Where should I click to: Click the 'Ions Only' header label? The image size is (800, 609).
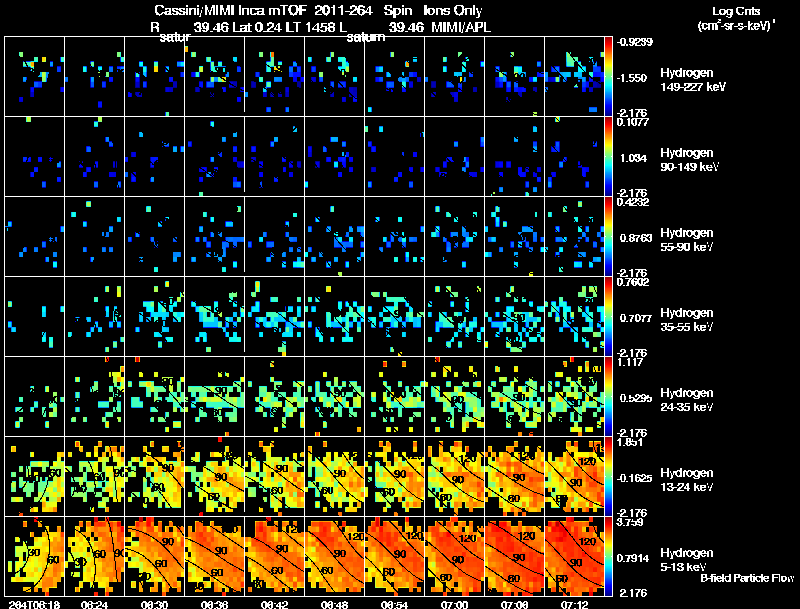tap(453, 10)
